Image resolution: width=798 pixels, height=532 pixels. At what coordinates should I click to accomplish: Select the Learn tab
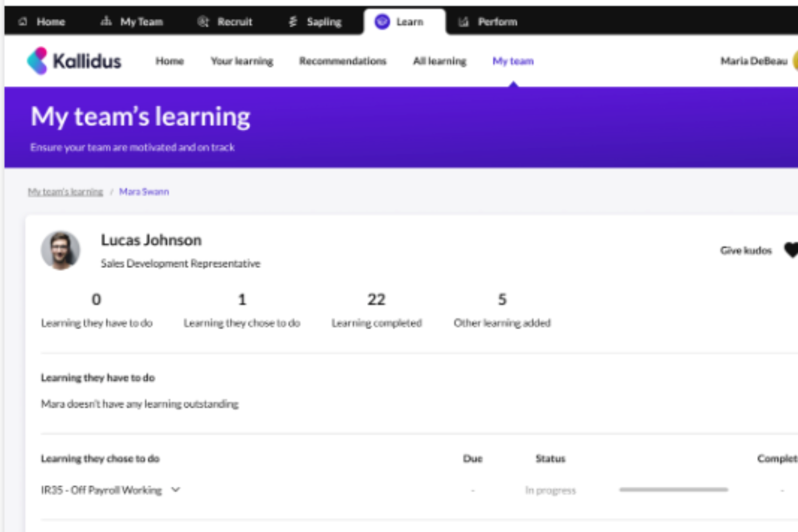[x=404, y=22]
